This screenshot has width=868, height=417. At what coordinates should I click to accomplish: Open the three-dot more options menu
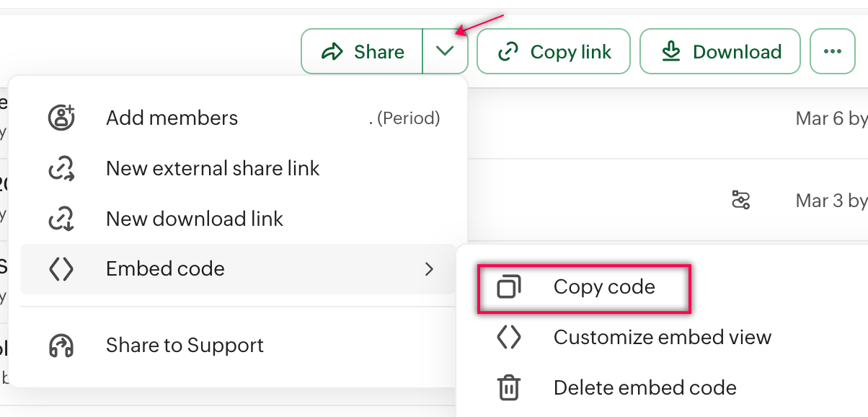[x=832, y=52]
